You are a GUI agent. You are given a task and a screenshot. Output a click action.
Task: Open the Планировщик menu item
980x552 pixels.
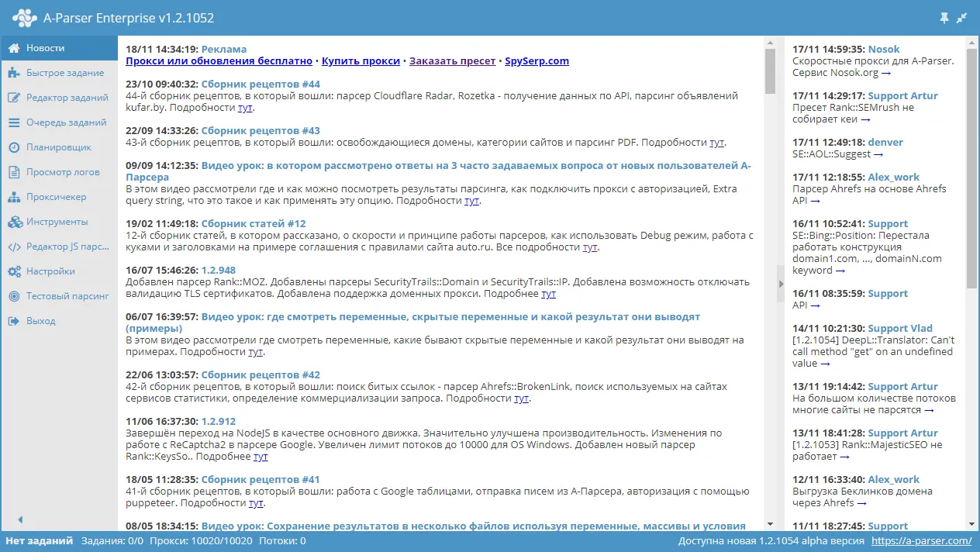pos(59,147)
